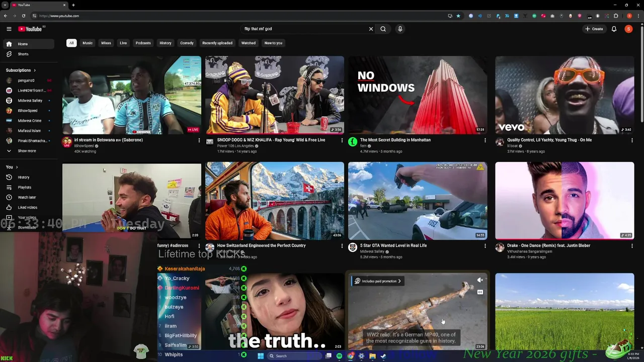The height and width of the screenshot is (362, 644).
Task: Open the Chrome three-dot menu
Action: pyautogui.click(x=639, y=16)
